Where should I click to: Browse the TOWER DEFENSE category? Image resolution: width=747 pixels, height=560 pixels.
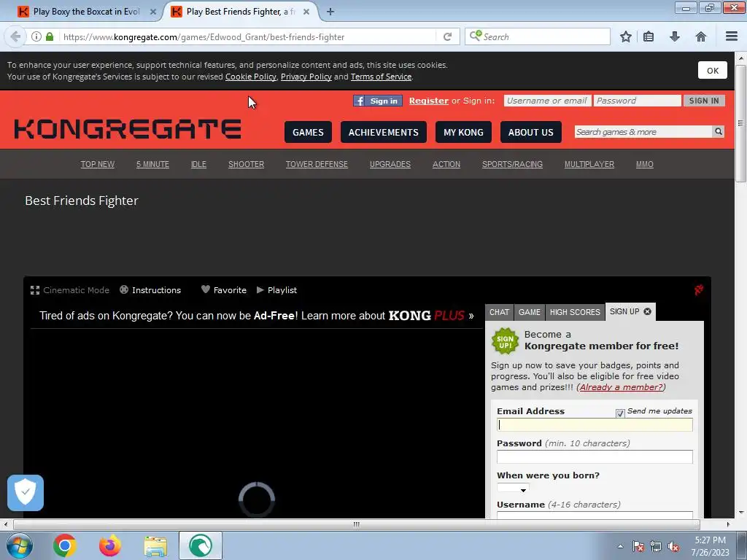click(x=317, y=164)
